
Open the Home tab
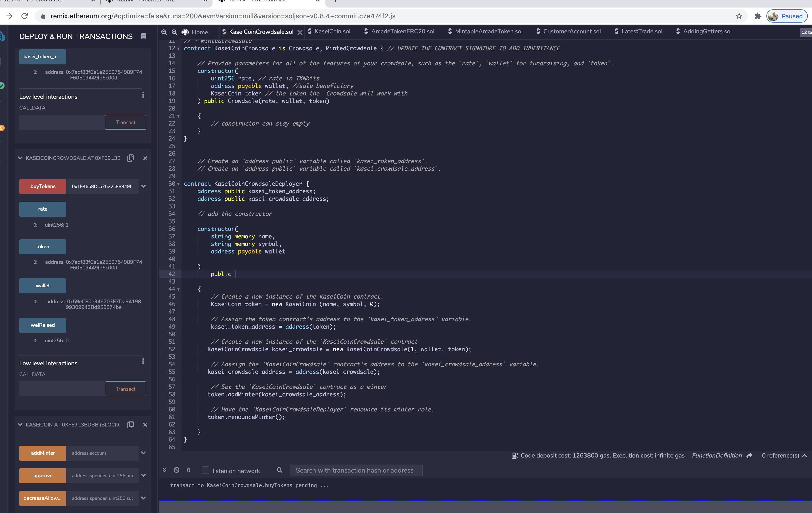[195, 32]
